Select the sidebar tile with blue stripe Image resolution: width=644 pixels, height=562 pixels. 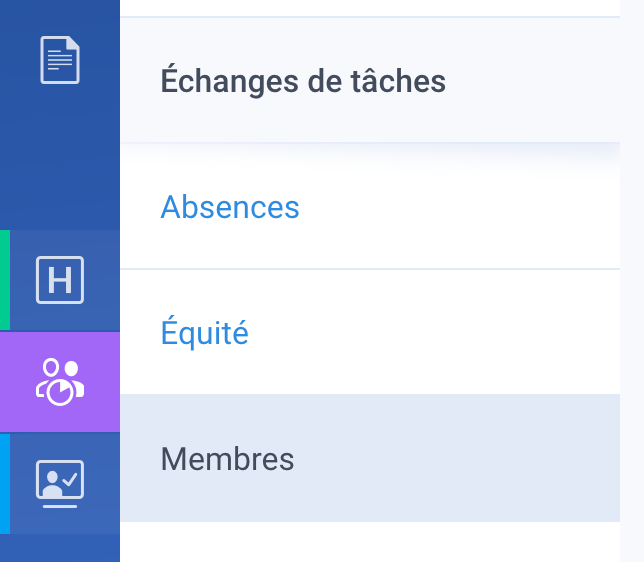pyautogui.click(x=60, y=484)
